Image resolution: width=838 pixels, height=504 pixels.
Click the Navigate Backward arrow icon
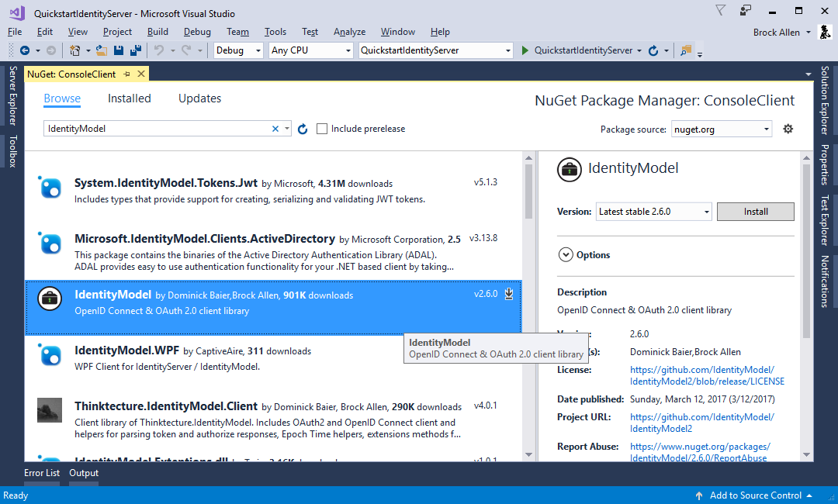[25, 50]
